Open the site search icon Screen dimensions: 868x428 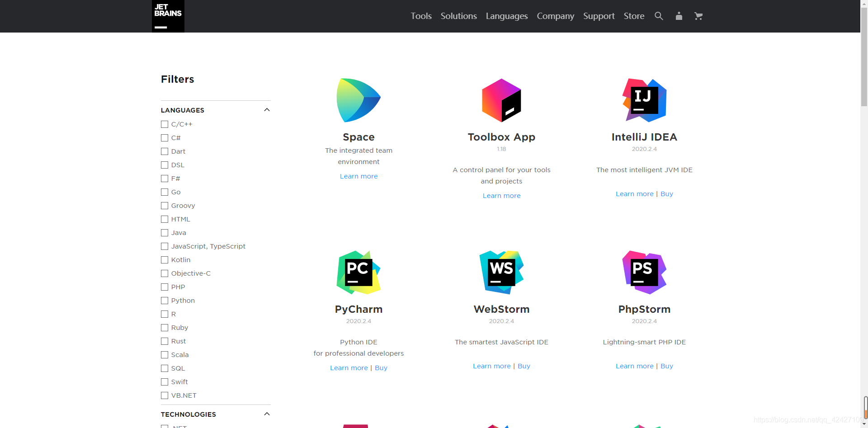[659, 16]
